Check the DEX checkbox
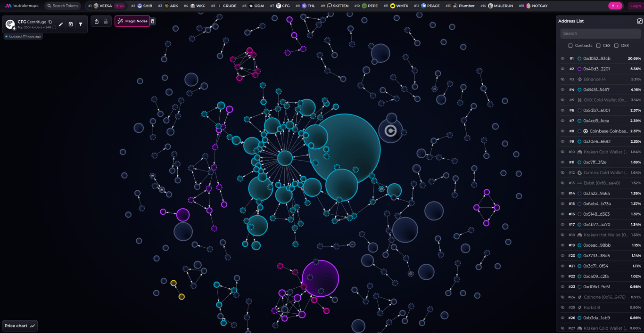Viewport: 644px width, 333px height. [x=617, y=45]
